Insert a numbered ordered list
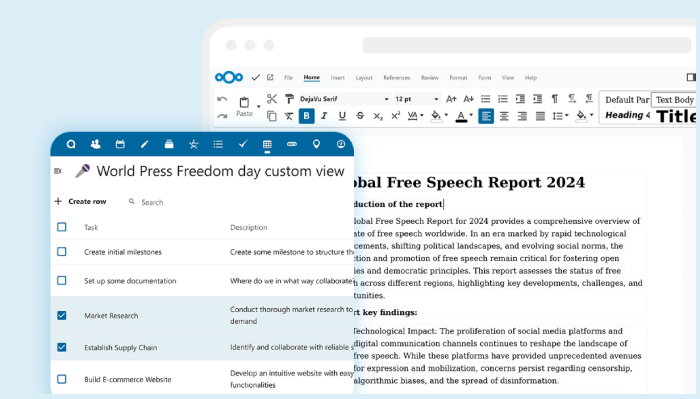 coord(503,99)
